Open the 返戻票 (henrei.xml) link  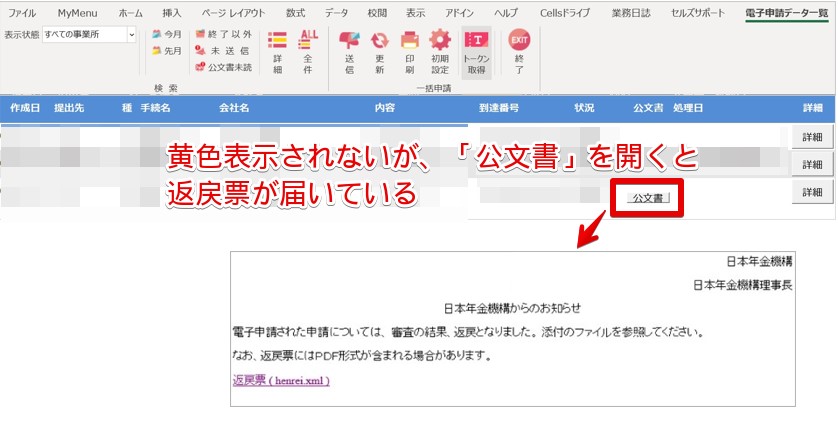281,381
